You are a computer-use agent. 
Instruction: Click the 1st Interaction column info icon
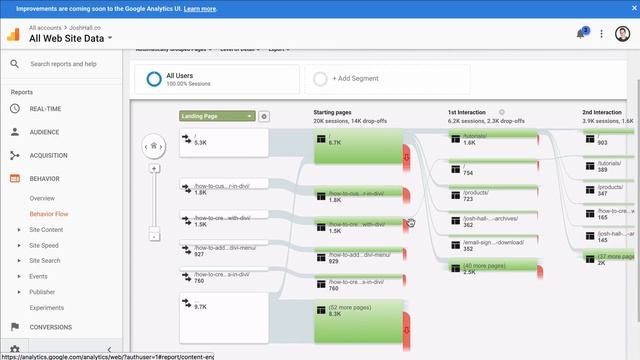click(502, 112)
